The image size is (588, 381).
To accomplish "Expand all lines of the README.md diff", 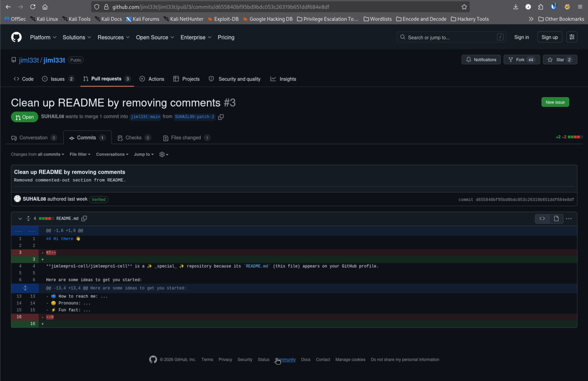I will coord(28,218).
